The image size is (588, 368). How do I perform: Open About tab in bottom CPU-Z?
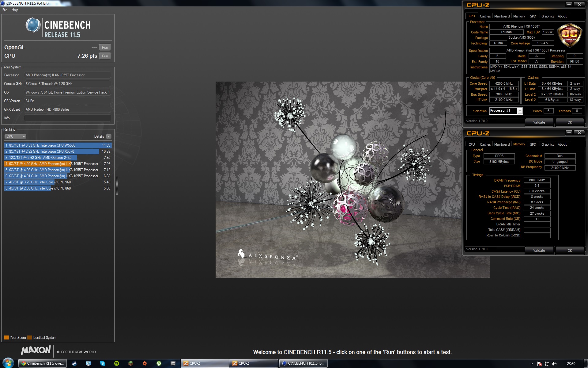(562, 144)
